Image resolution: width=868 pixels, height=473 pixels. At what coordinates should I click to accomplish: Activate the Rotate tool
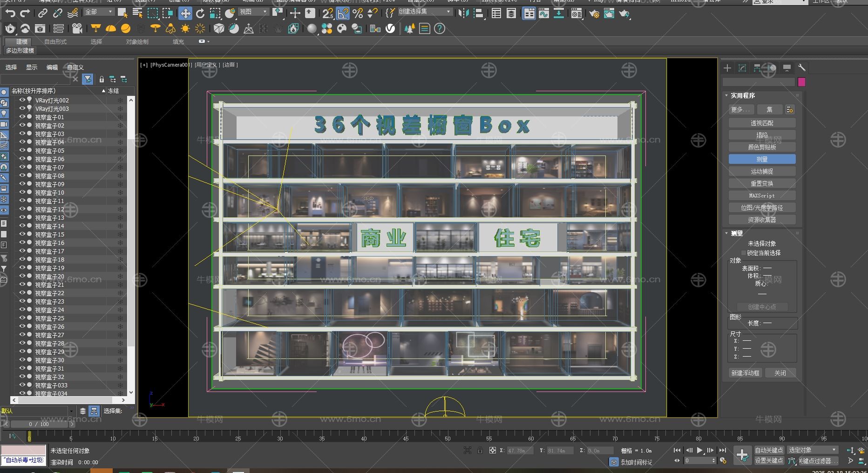200,14
